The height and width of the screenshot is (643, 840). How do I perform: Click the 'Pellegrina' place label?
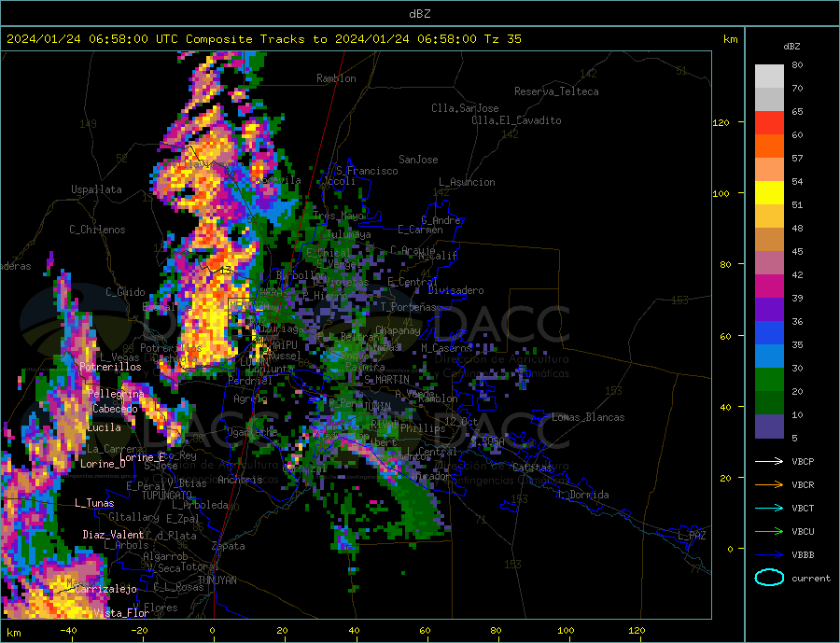coord(117,394)
